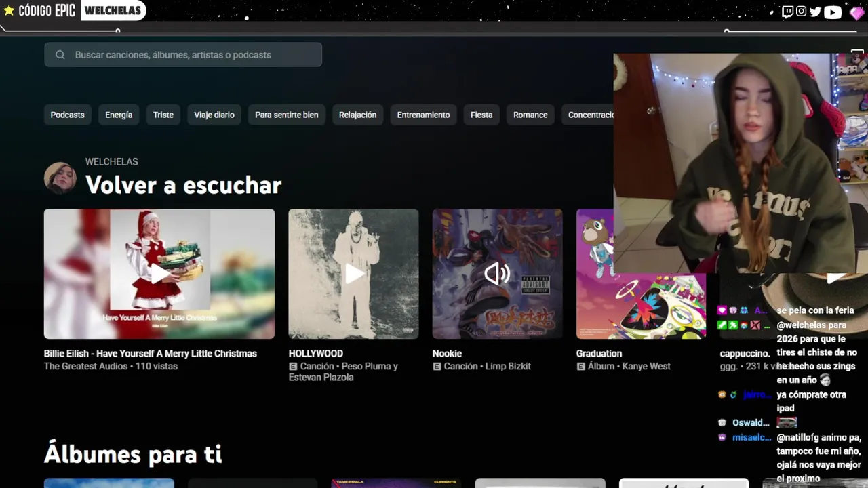
Task: Pick the Romance chip
Action: coord(530,115)
